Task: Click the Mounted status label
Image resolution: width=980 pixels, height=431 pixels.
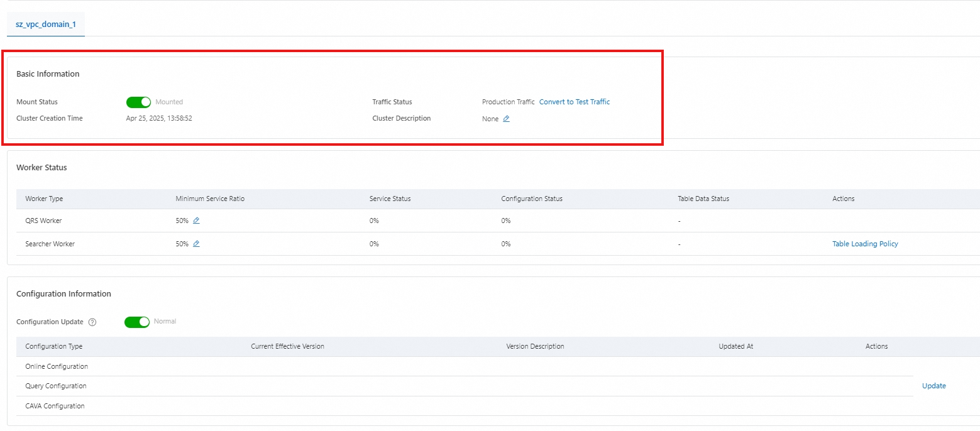Action: pos(169,102)
